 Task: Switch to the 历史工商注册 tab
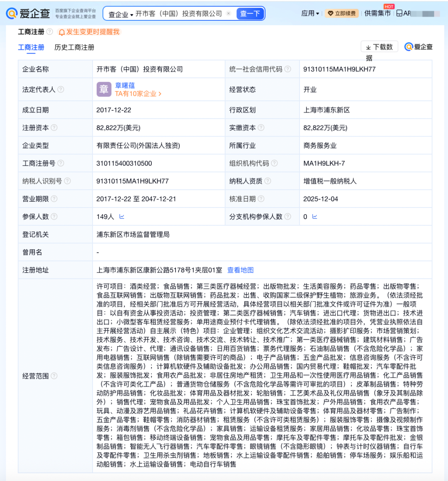click(x=74, y=47)
